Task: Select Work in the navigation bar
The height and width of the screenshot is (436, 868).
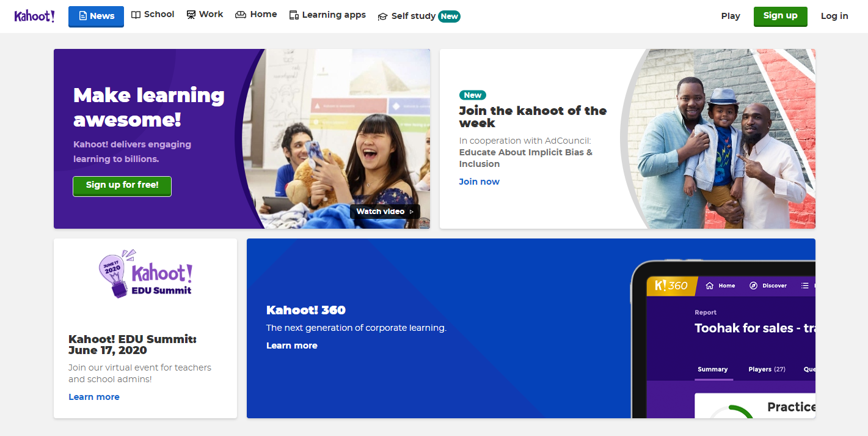Action: point(205,15)
